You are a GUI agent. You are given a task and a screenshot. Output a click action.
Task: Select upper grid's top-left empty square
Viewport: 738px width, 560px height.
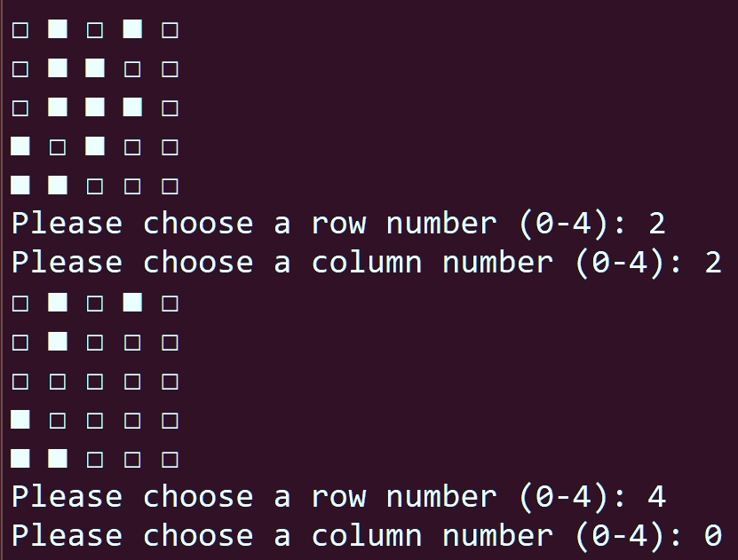point(20,30)
